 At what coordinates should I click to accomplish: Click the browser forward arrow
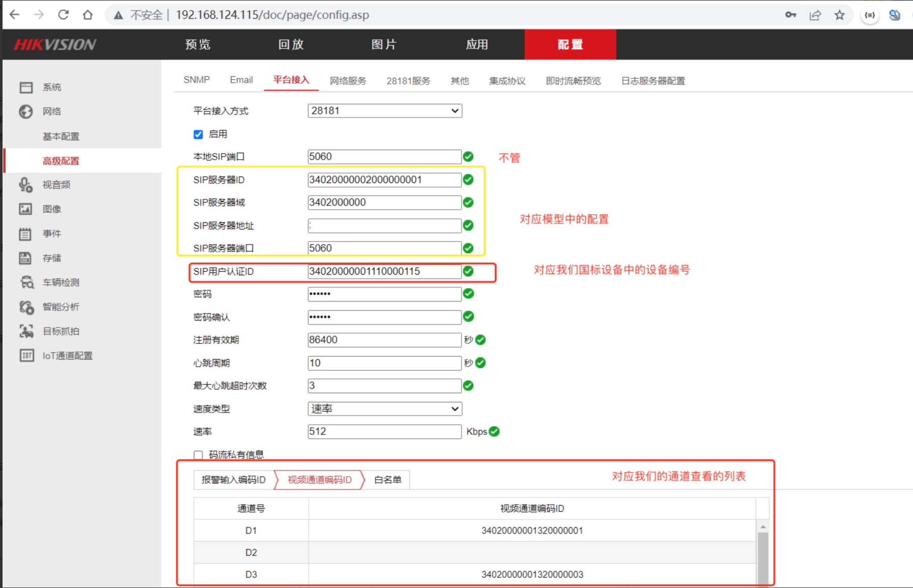(x=39, y=15)
